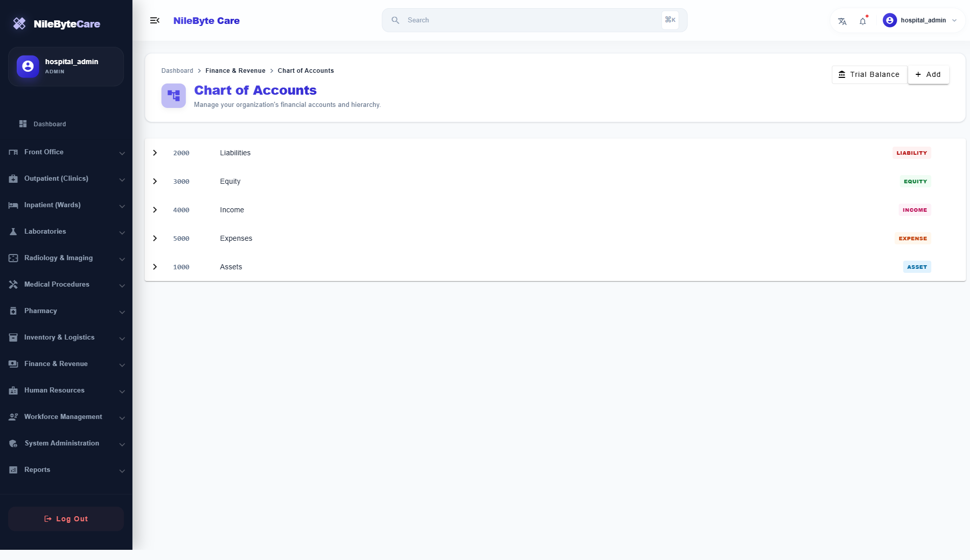Click account code 5000
This screenshot has width=970, height=560.
pyautogui.click(x=181, y=238)
